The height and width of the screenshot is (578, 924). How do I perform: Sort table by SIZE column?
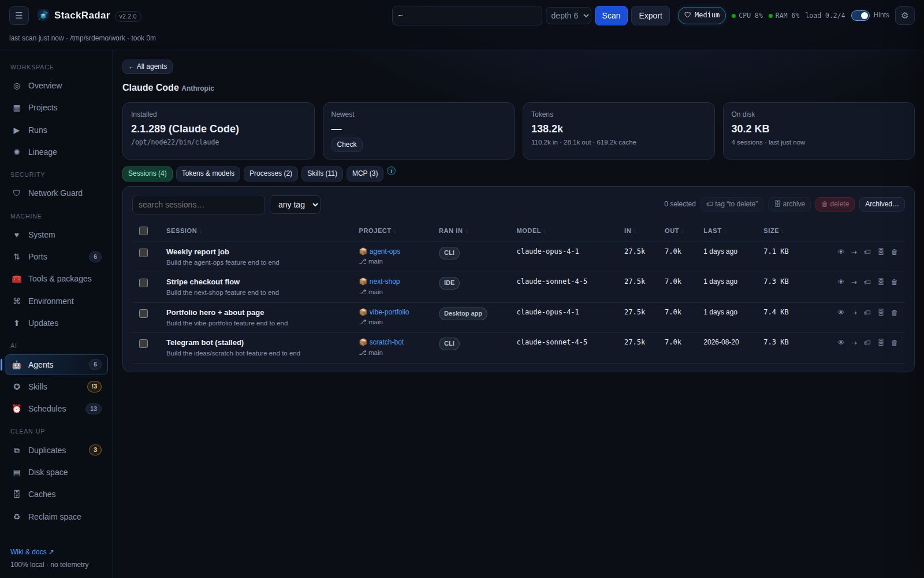point(773,231)
